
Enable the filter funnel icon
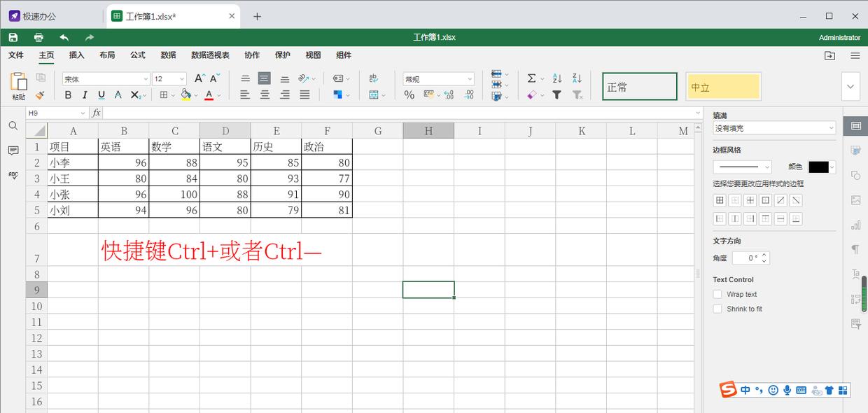click(x=556, y=94)
